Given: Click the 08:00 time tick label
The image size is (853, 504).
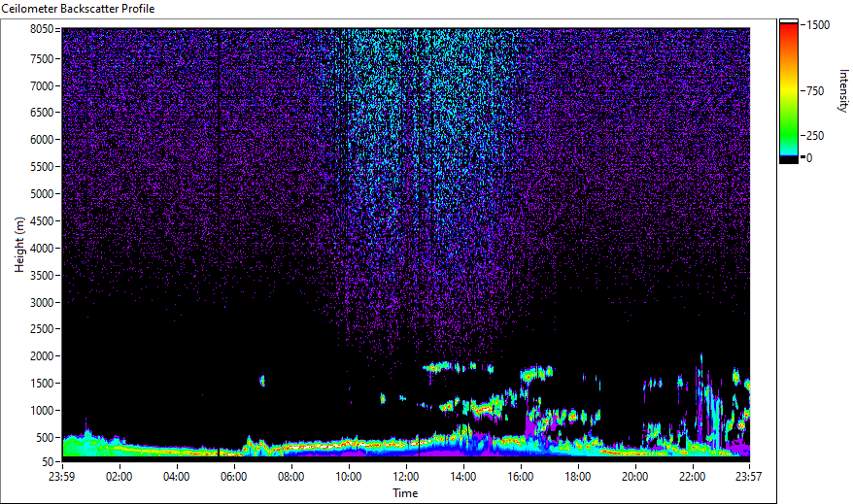Looking at the screenshot, I should 291,477.
